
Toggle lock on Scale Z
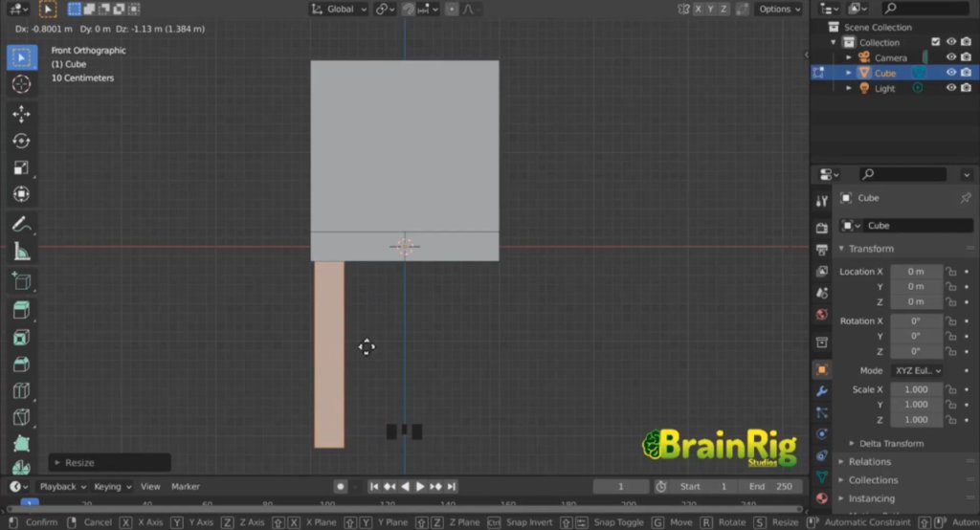click(951, 420)
